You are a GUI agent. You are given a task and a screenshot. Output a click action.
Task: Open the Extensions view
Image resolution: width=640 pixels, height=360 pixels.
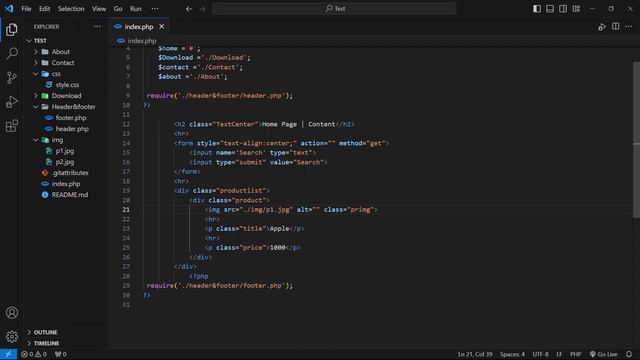(x=12, y=126)
